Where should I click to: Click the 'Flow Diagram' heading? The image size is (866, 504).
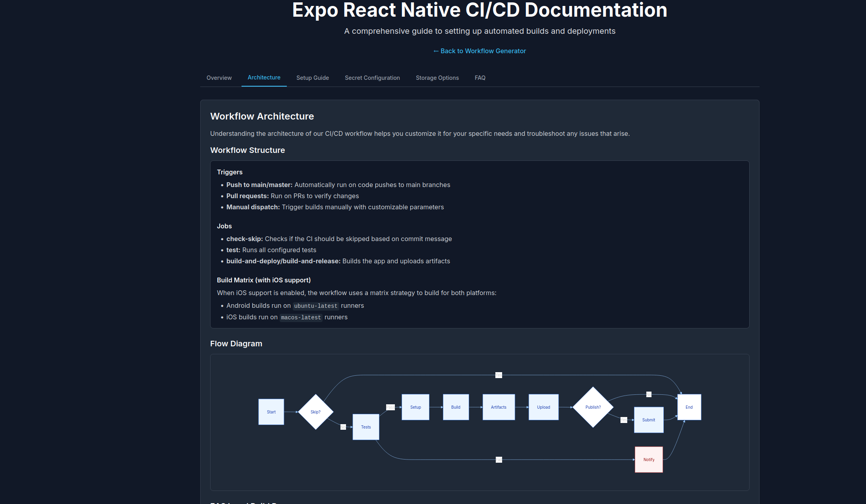[236, 344]
